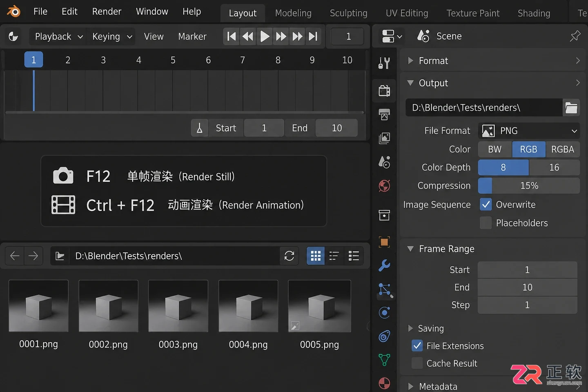588x392 pixels.
Task: Switch to the Modeling workspace tab
Action: tap(293, 13)
